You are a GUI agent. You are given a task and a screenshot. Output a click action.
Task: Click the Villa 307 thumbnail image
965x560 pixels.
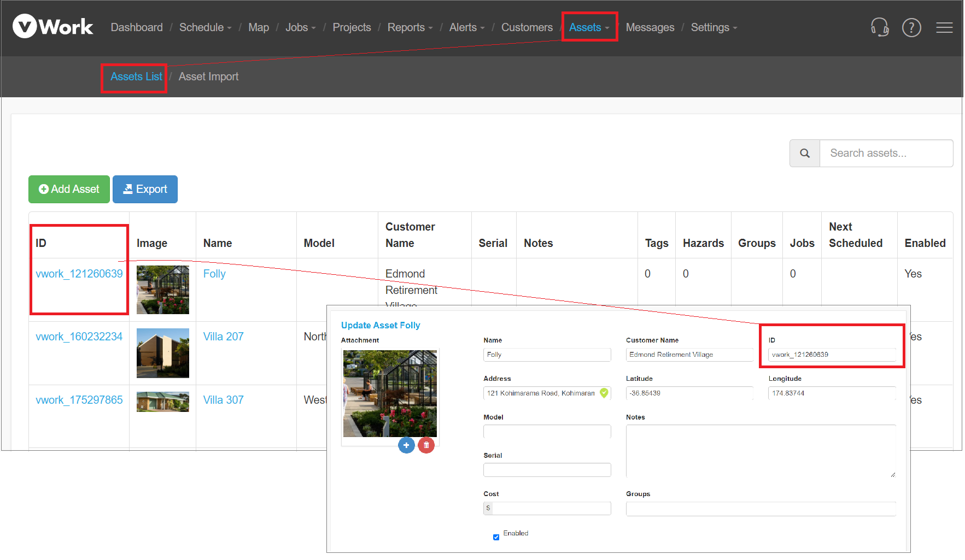click(x=162, y=402)
